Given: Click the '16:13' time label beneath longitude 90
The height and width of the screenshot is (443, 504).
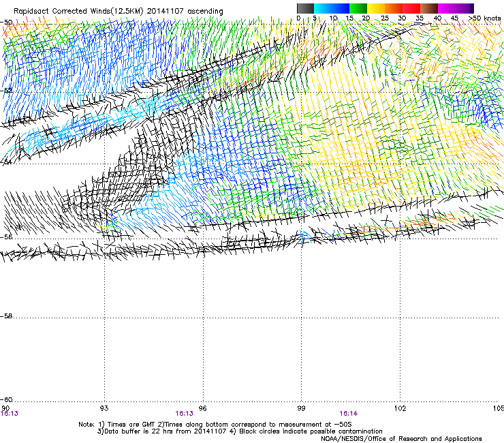Looking at the screenshot, I should (x=10, y=414).
